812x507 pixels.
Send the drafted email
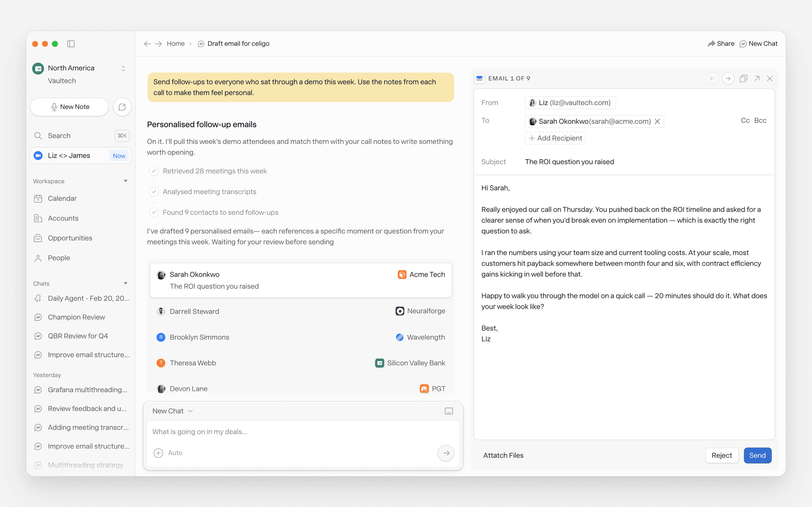[x=757, y=455]
